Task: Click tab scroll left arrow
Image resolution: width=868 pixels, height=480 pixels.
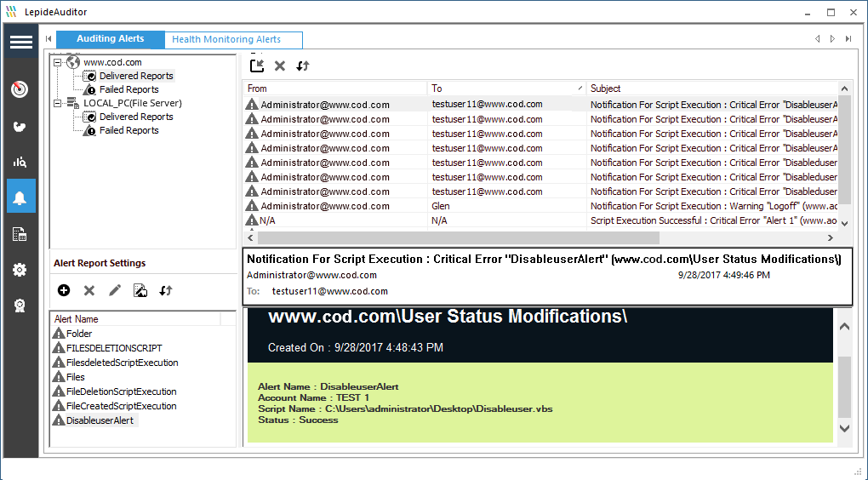Action: click(x=818, y=39)
